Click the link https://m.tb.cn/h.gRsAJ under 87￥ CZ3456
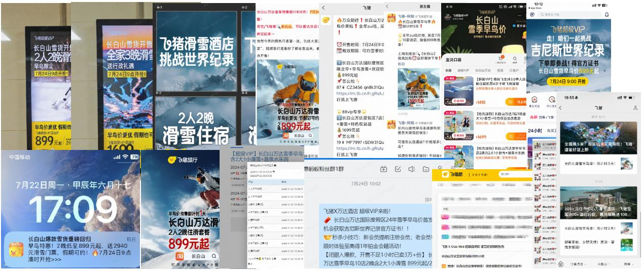Image resolution: width=644 pixels, height=271 pixels. tap(361, 94)
